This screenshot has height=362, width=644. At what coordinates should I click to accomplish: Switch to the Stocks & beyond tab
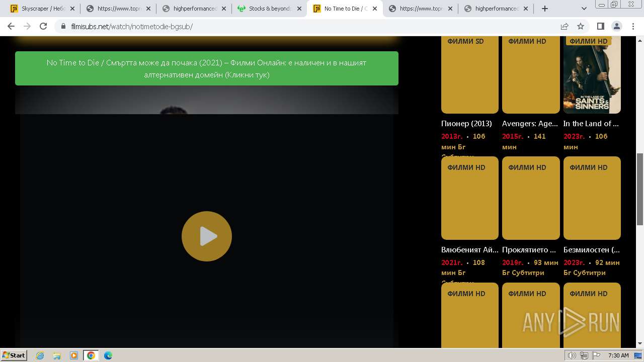point(269,9)
